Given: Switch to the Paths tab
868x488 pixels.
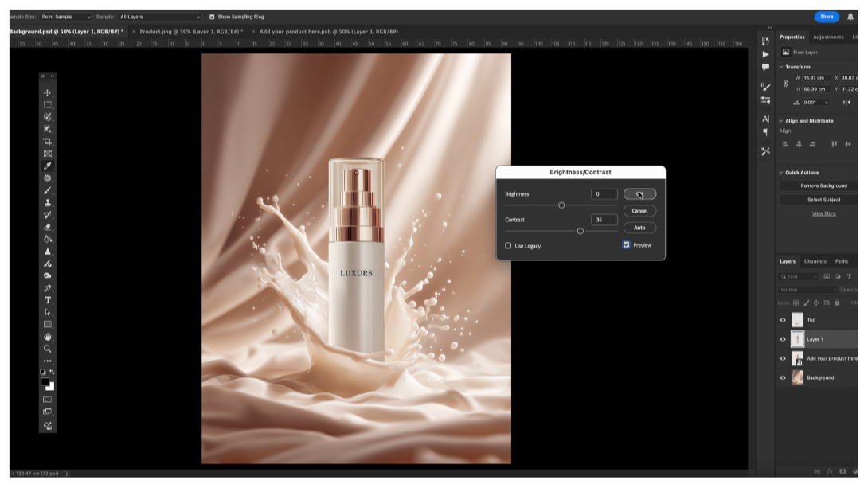Looking at the screenshot, I should pyautogui.click(x=842, y=261).
